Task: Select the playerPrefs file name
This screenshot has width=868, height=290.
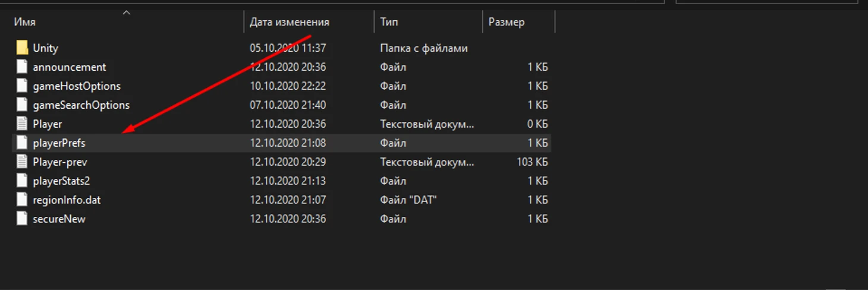Action: pyautogui.click(x=59, y=143)
